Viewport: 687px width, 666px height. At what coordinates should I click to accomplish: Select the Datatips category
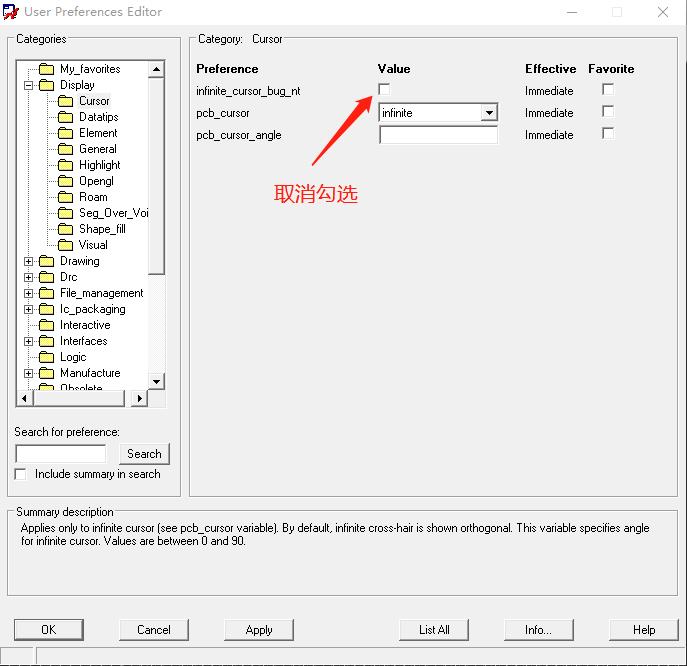click(99, 117)
